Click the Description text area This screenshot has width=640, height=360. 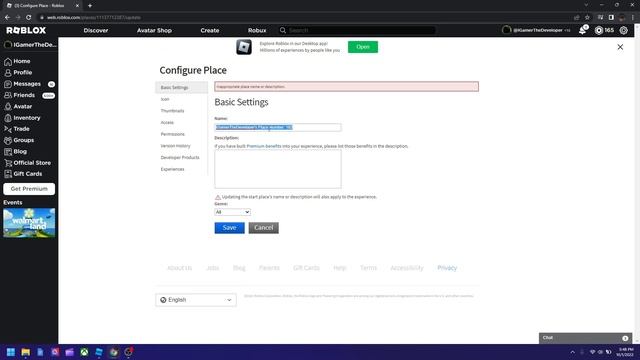(x=278, y=169)
